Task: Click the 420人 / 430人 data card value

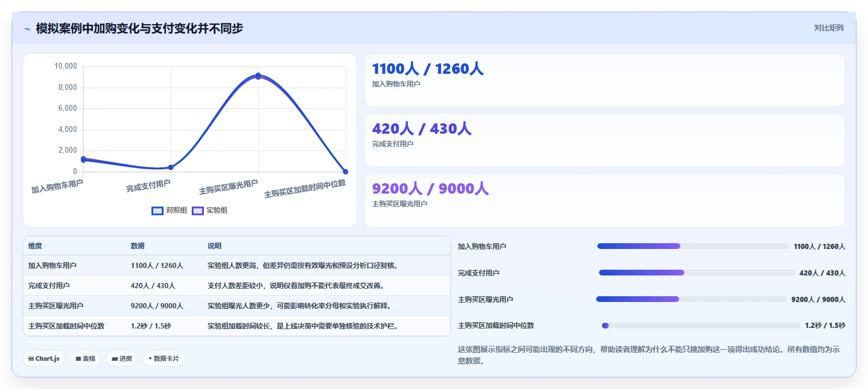Action: 422,129
